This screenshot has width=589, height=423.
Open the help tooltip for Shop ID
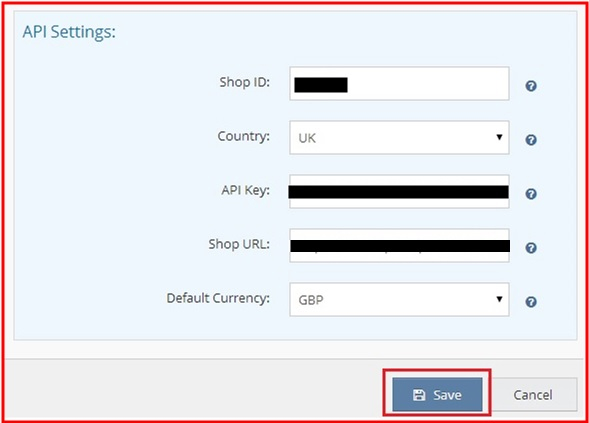tap(531, 86)
